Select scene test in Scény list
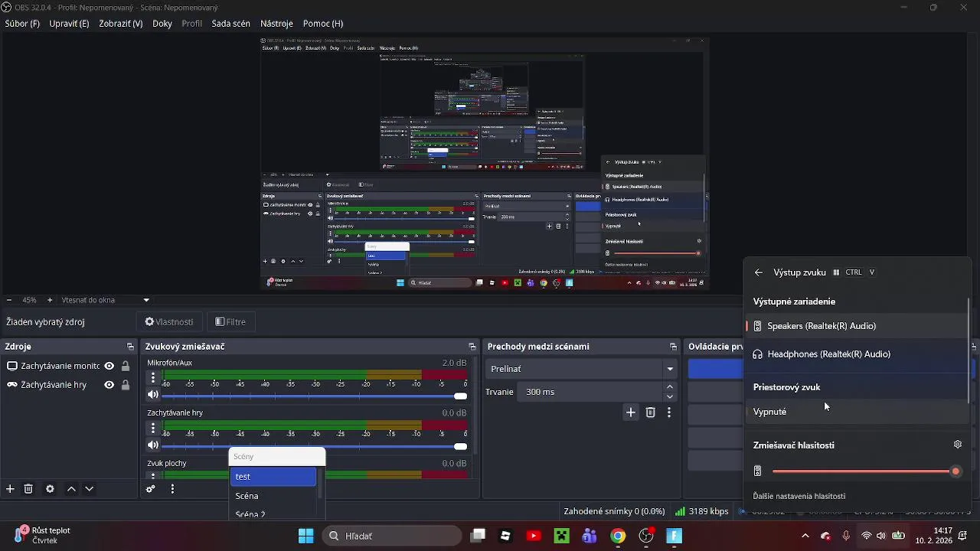Viewport: 980px width, 551px height. (273, 477)
